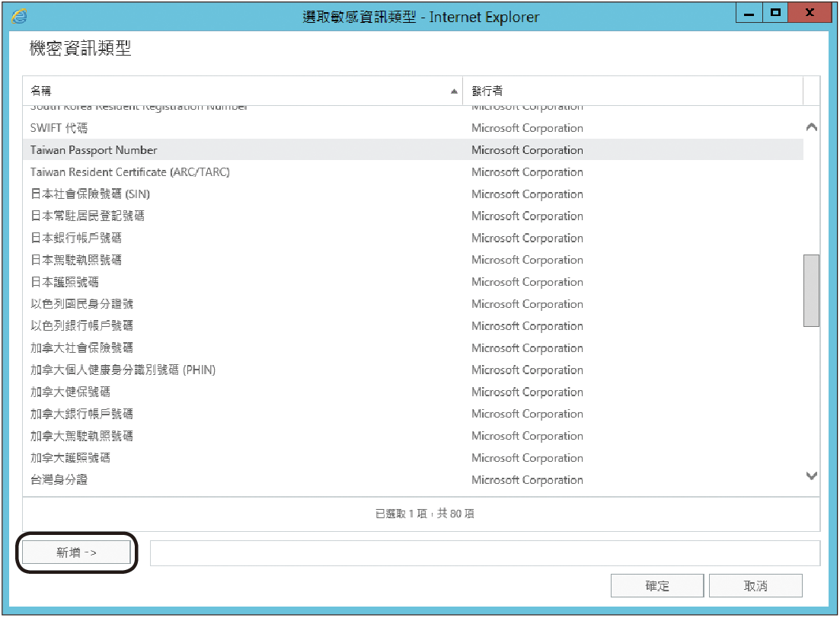Click the scrollbar down arrow

pyautogui.click(x=812, y=476)
